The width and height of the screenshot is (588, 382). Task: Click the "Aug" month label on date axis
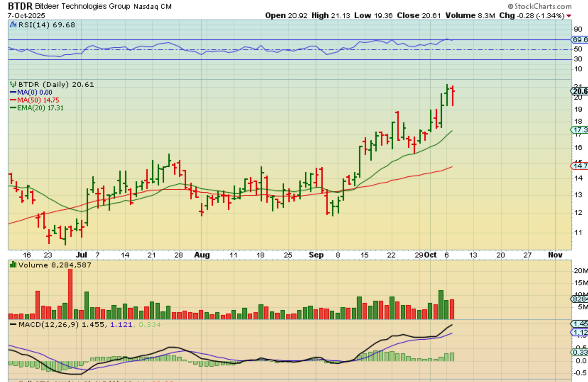pos(202,255)
